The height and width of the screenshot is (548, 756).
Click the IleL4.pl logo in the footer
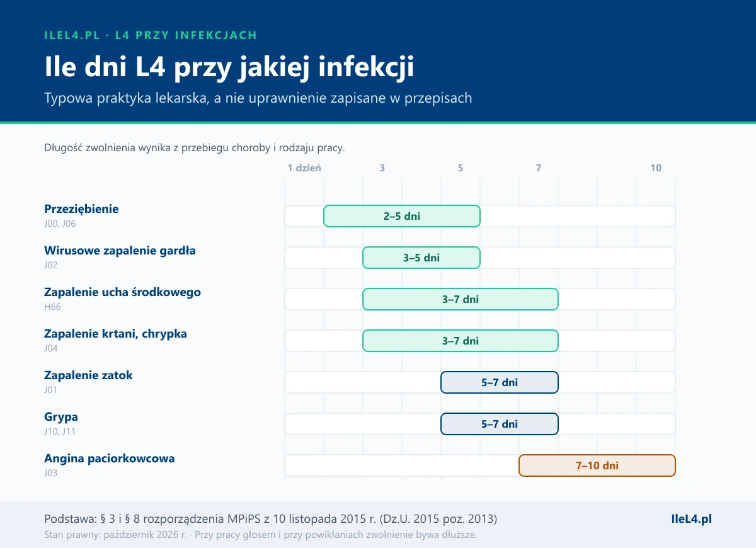(692, 520)
